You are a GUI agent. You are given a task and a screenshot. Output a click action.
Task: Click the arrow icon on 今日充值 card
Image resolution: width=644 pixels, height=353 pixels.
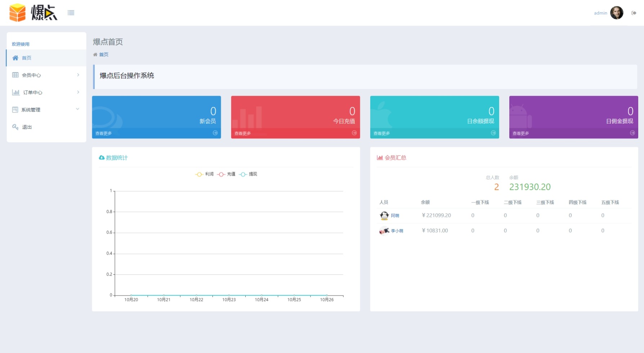pos(354,133)
